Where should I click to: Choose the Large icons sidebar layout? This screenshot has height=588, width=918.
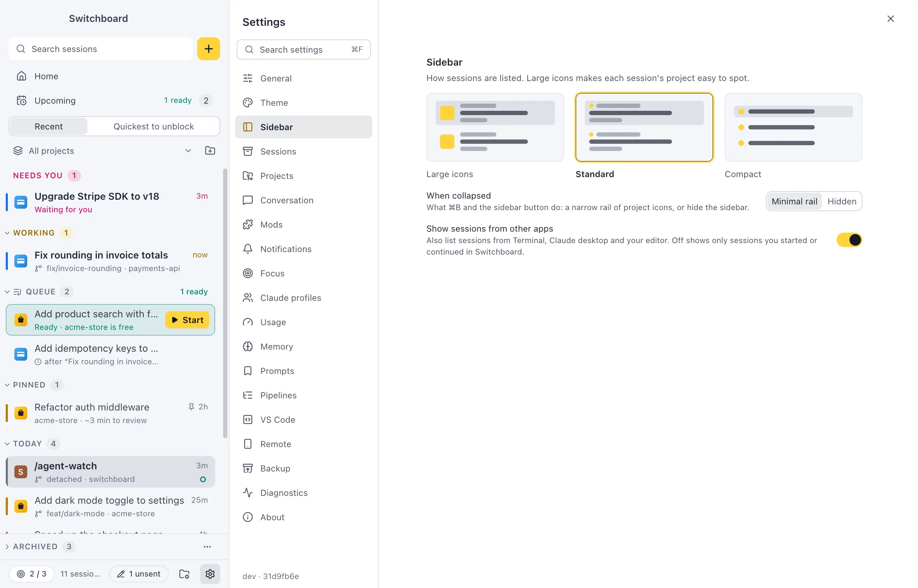pos(495,128)
